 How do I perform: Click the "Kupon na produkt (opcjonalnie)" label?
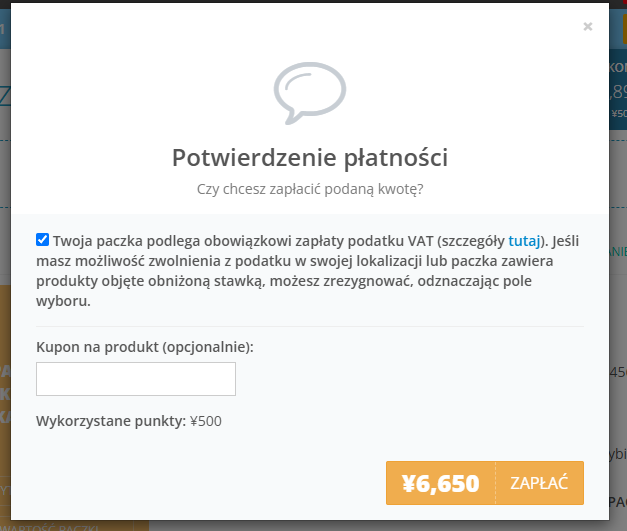coord(145,347)
